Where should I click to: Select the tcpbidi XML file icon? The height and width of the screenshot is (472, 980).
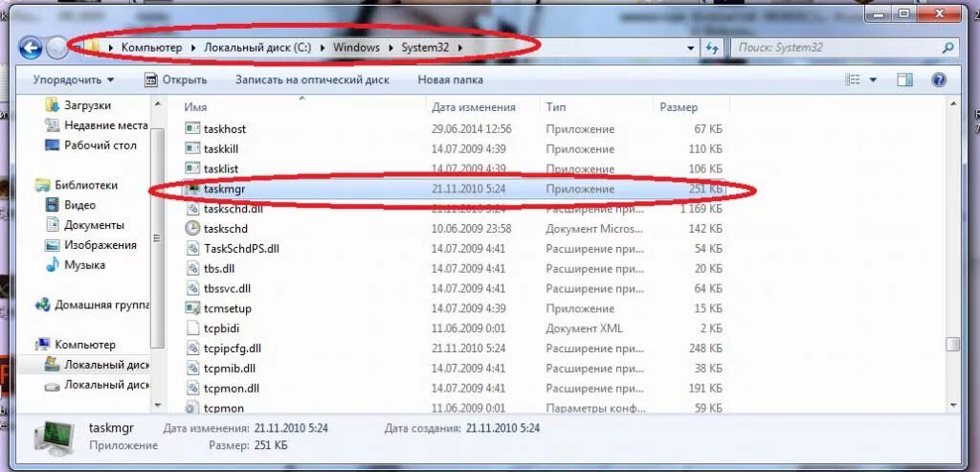click(191, 328)
